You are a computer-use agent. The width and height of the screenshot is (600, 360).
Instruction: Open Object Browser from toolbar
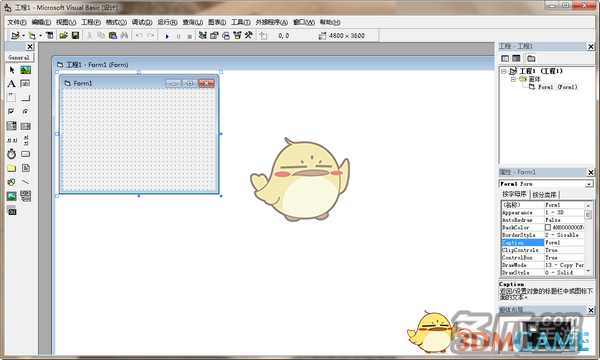(237, 36)
